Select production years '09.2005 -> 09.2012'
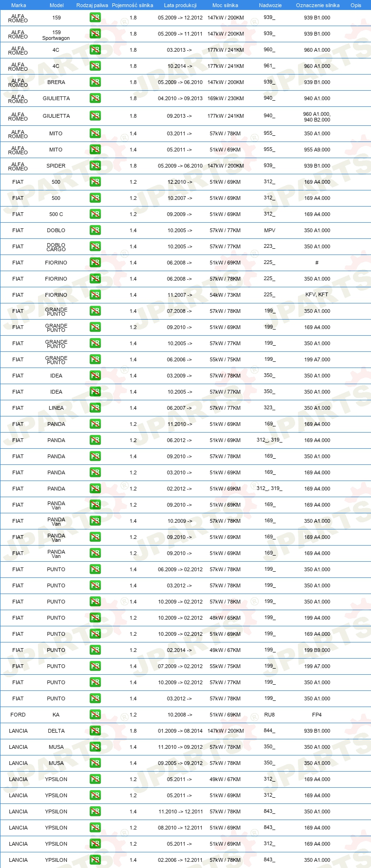371x868 pixels. point(180,763)
